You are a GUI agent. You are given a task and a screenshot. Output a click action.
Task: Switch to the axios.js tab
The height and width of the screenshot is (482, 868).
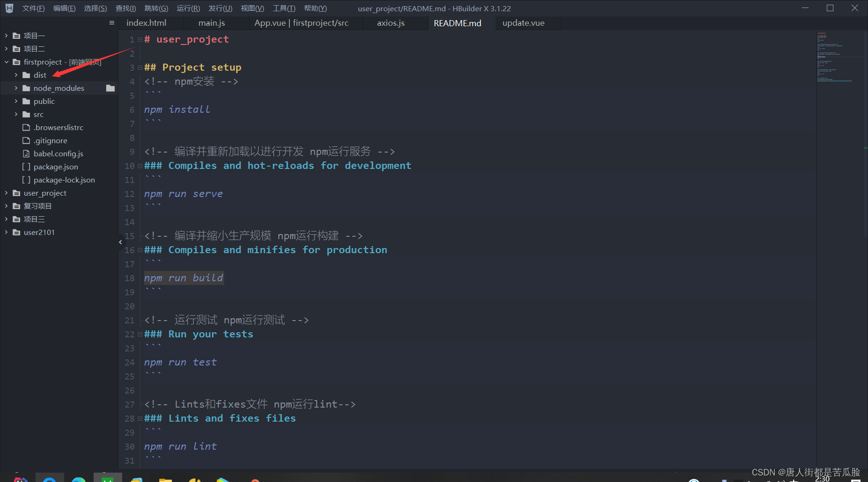[x=391, y=23]
